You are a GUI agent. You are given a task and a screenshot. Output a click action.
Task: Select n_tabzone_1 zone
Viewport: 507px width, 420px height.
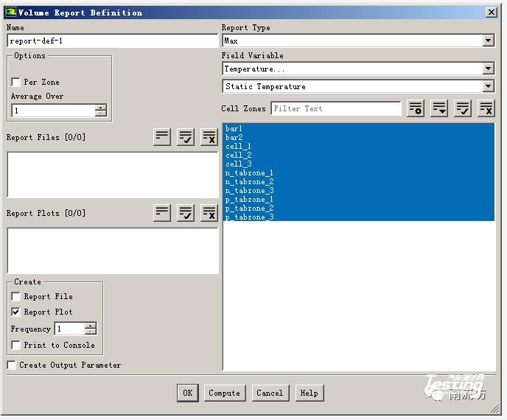pos(359,172)
